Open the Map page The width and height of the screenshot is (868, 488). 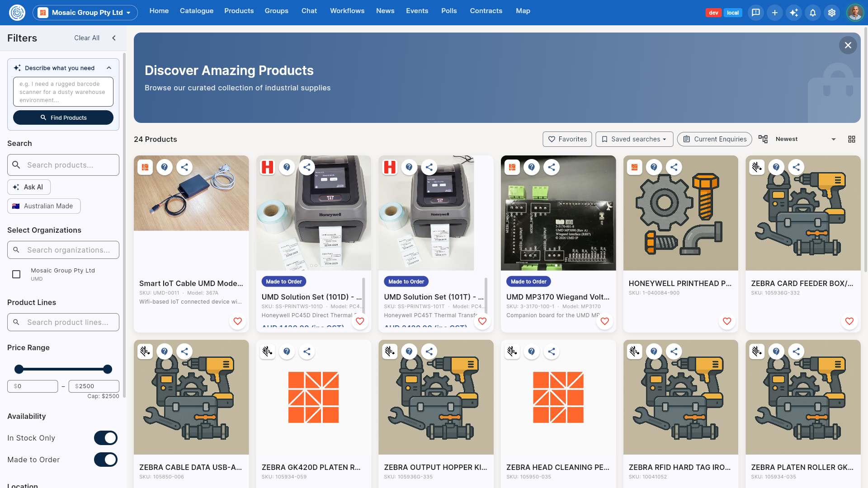pyautogui.click(x=523, y=11)
